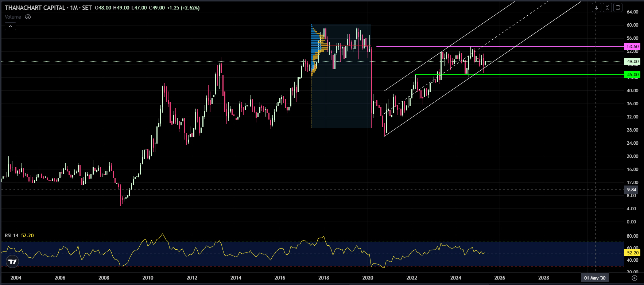This screenshot has width=644, height=285.
Task: Click the yellow 52.20 RSI label
Action: pos(633,253)
